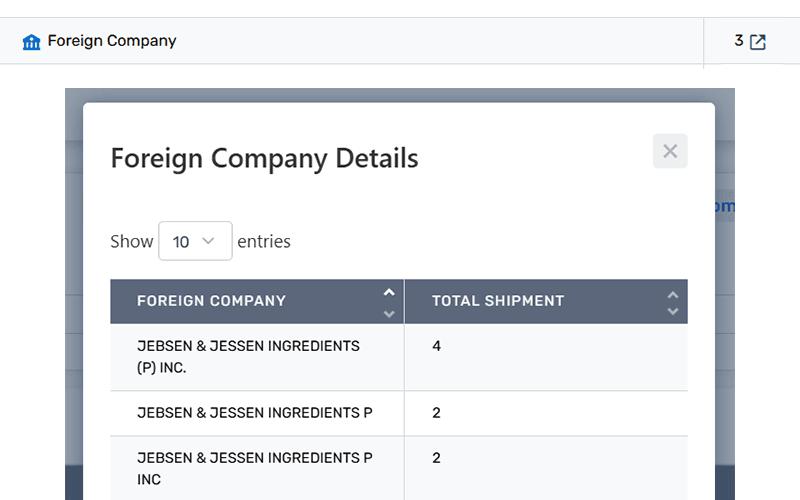The image size is (800, 500).
Task: Click the Total Shipment header label
Action: point(498,301)
